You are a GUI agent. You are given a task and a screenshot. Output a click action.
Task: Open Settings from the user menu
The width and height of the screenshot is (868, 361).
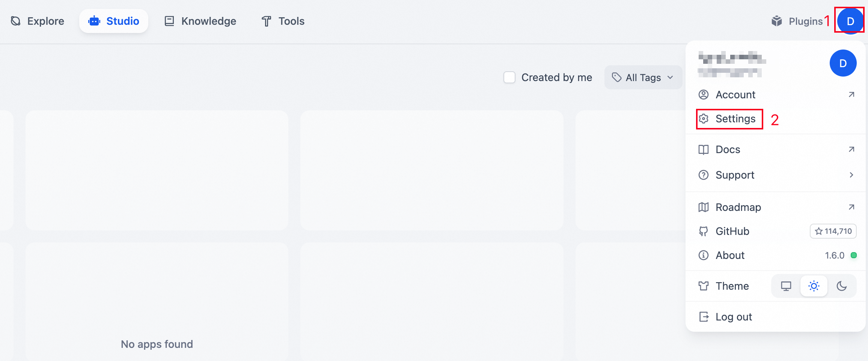(735, 119)
